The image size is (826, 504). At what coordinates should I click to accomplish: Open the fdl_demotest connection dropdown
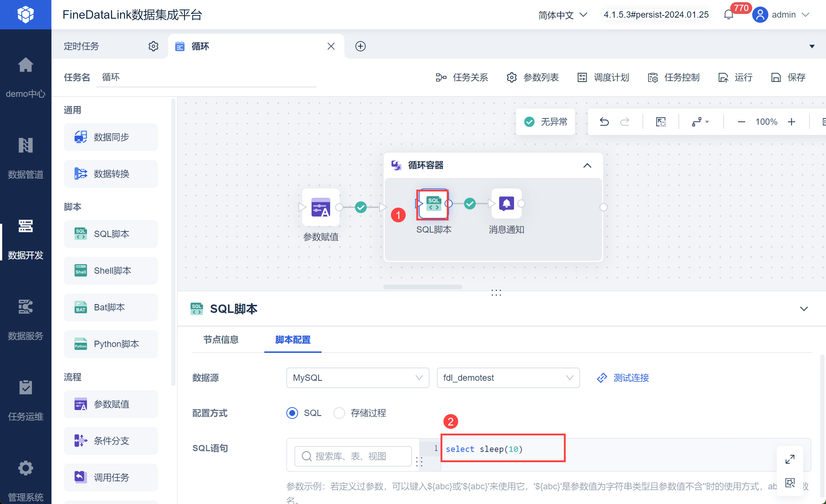pos(508,378)
